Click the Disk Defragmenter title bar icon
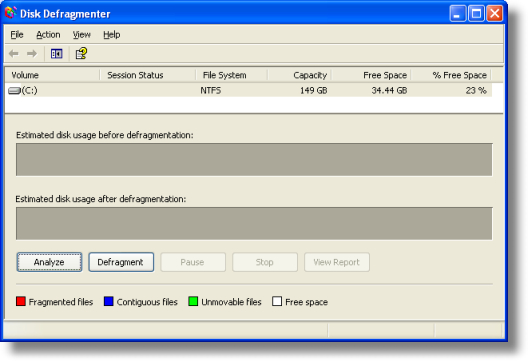The height and width of the screenshot is (362, 528). [10, 13]
